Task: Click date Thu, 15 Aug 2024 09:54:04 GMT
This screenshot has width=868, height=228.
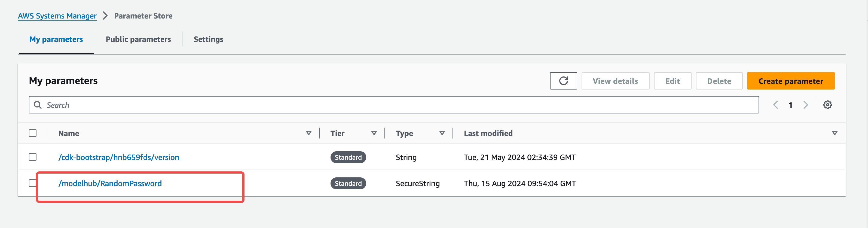Action: coord(519,183)
